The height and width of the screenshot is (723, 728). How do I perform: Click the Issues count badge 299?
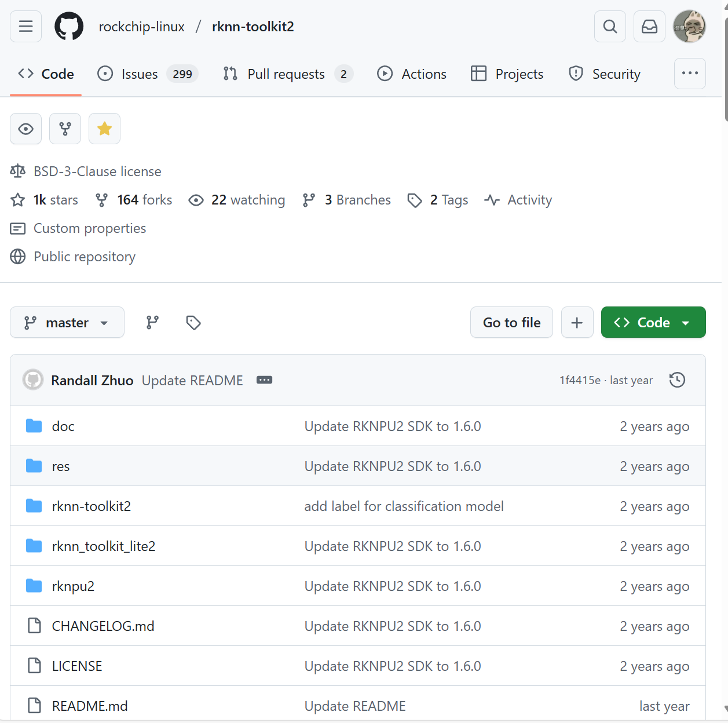coord(182,74)
